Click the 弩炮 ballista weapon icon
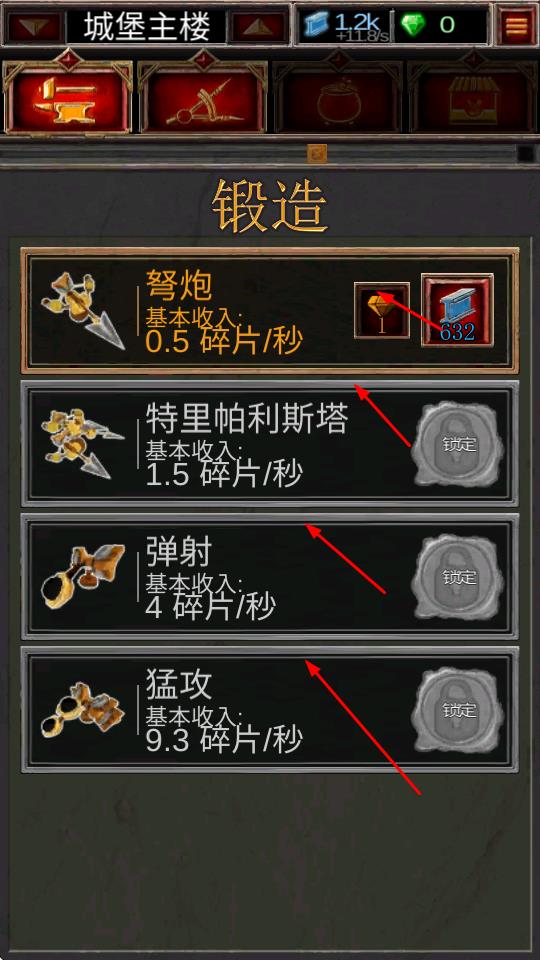 (x=84, y=311)
